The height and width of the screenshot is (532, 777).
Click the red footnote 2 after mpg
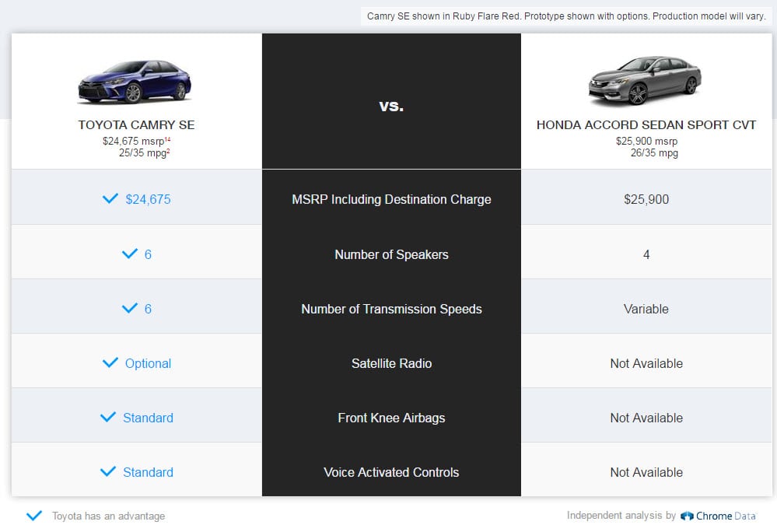tap(169, 151)
